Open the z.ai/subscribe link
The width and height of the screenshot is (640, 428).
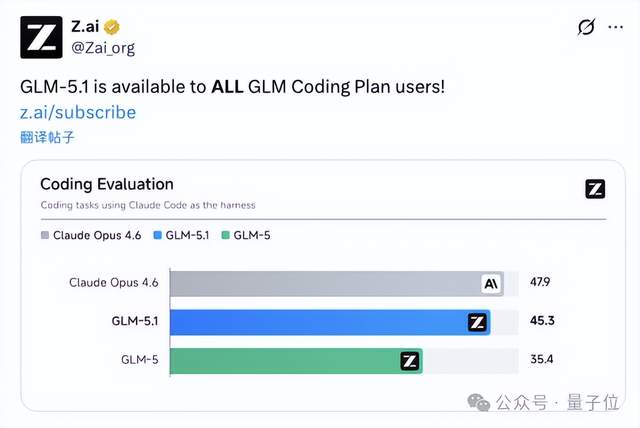pos(78,112)
